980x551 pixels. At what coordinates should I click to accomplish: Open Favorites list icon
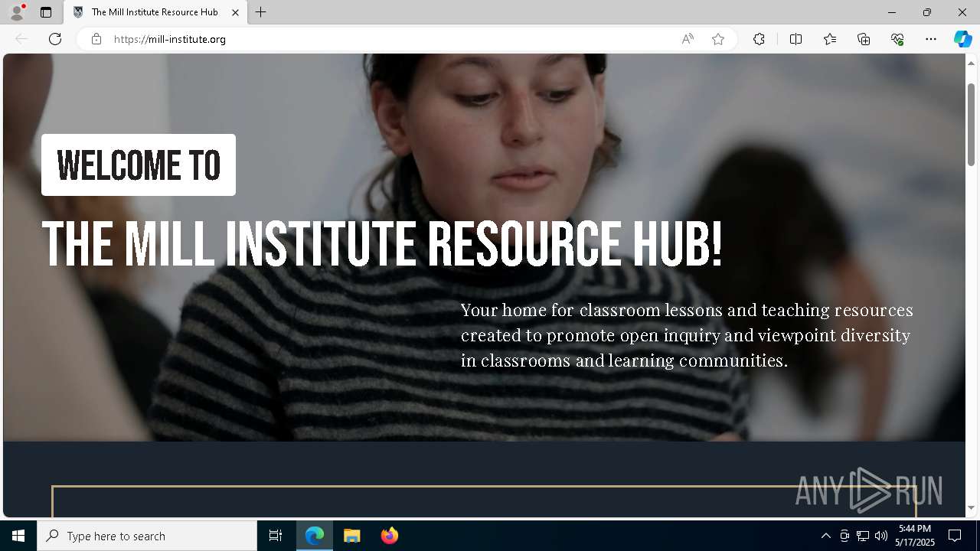click(830, 39)
